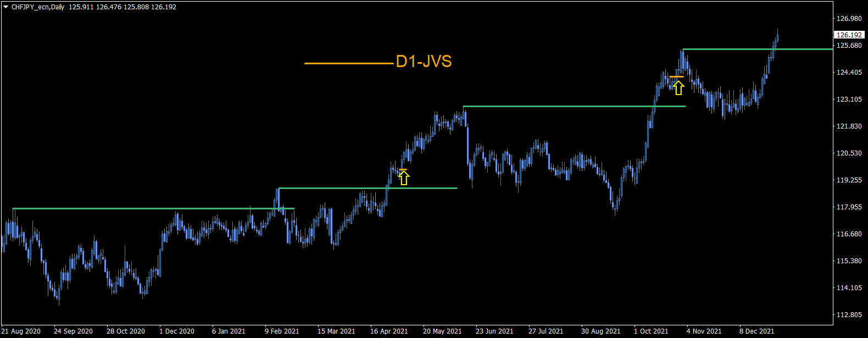Screen dimensions: 868x338
Task: Click the CHFJPY_ecn,Daily symbol label
Action: 37,7
